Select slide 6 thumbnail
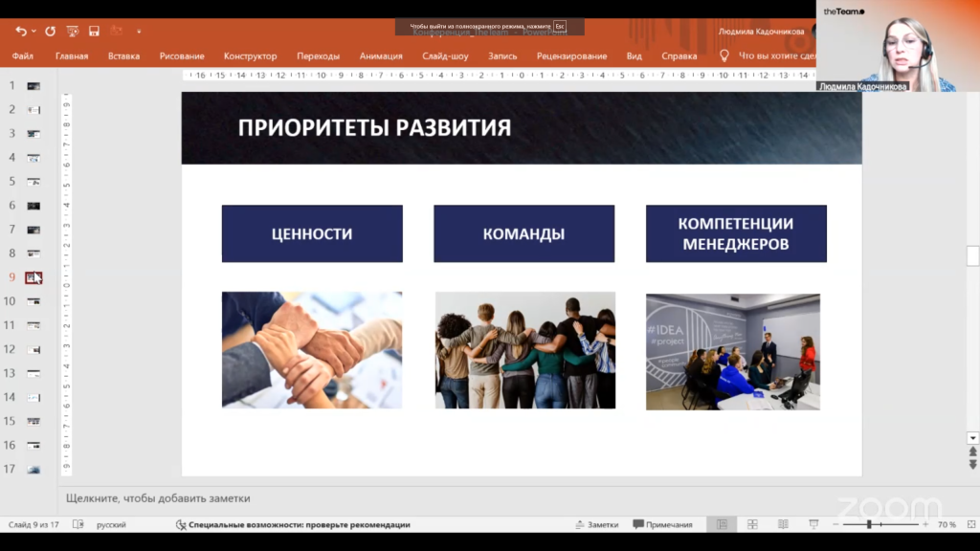The image size is (980, 551). [33, 206]
